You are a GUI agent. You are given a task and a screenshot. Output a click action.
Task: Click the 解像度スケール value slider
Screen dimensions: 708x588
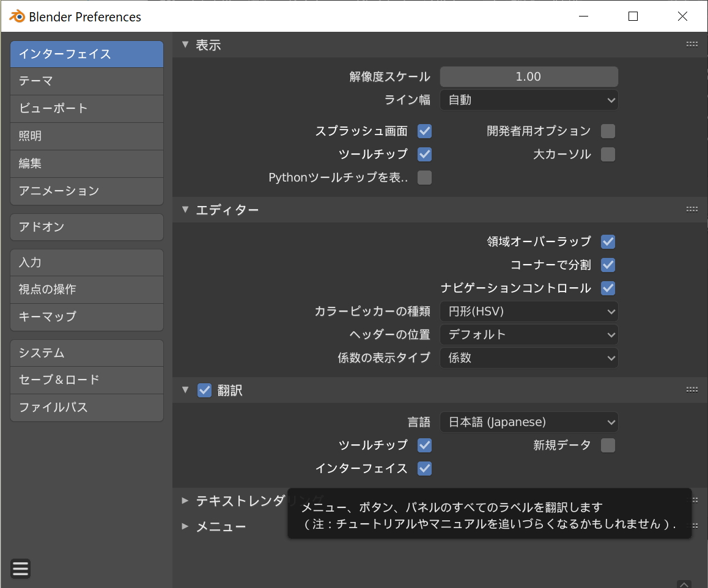529,76
